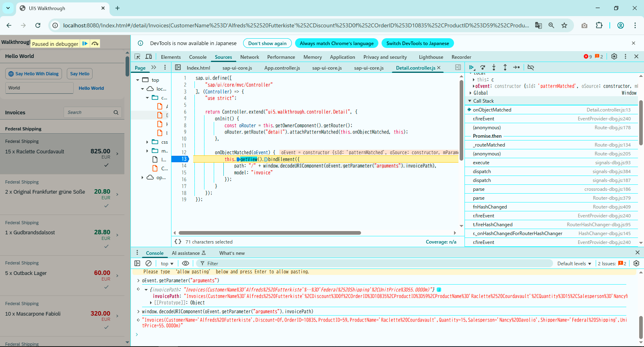Image resolution: width=644 pixels, height=347 pixels.
Task: Click the browser address bar URL
Action: click(296, 25)
